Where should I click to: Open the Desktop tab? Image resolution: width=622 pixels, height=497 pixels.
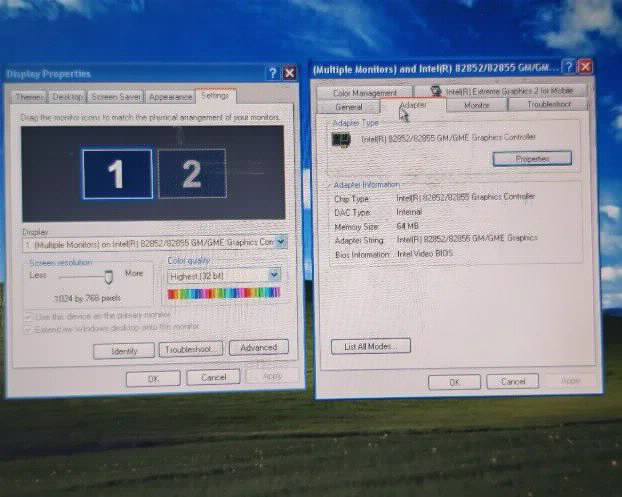[x=67, y=97]
